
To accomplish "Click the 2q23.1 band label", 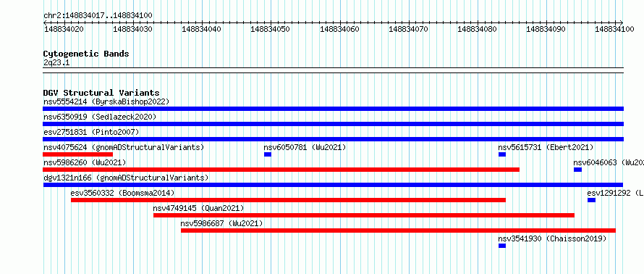I will pos(56,63).
